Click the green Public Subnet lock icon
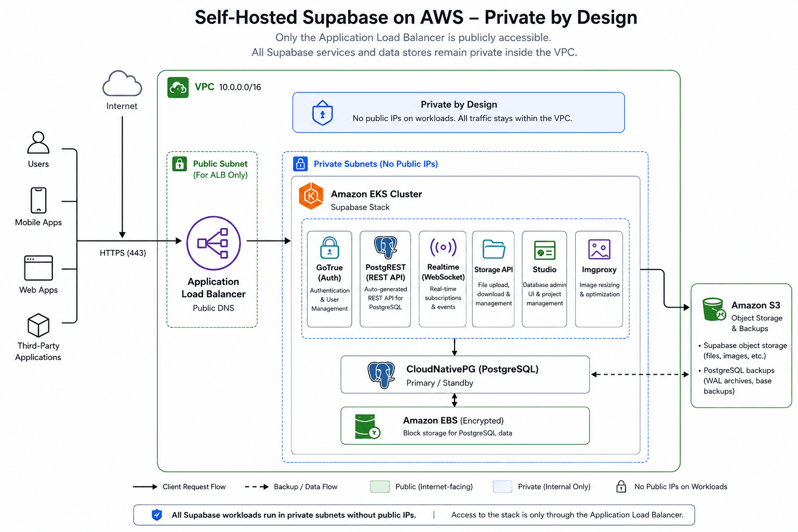Image resolution: width=798 pixels, height=532 pixels. click(180, 164)
